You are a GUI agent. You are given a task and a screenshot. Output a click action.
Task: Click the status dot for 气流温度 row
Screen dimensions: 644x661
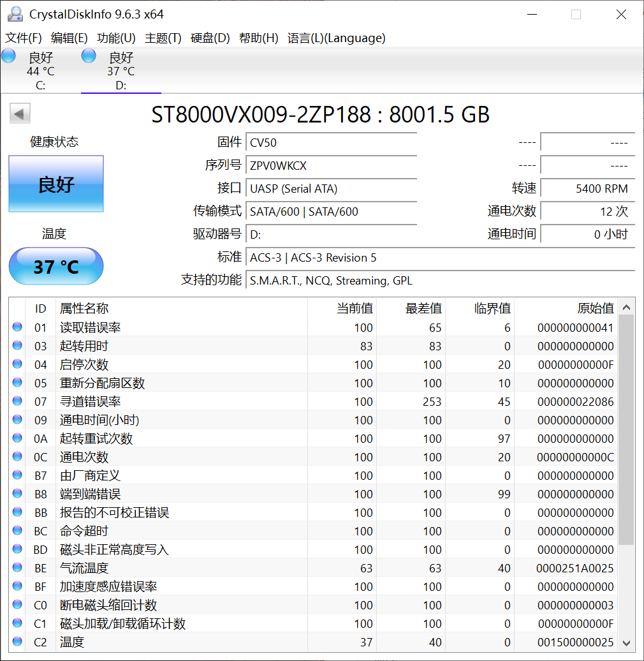click(x=17, y=567)
